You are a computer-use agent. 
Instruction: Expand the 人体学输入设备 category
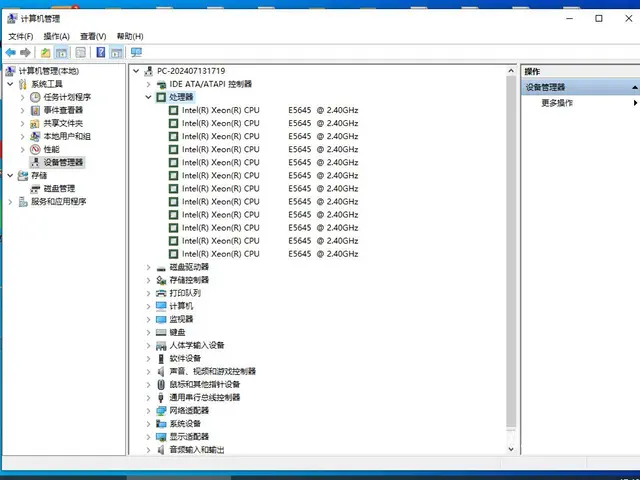click(x=149, y=345)
